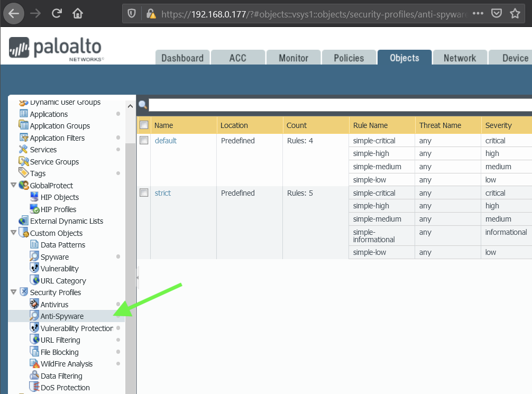Select the URL Filtering profile icon
This screenshot has width=532, height=394.
33,340
